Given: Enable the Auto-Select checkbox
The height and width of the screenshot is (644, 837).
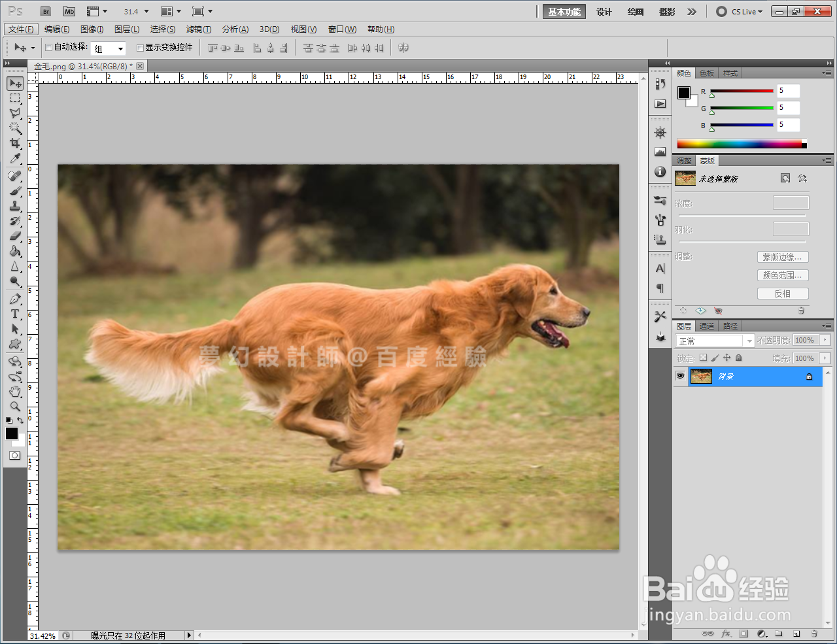Looking at the screenshot, I should [48, 47].
